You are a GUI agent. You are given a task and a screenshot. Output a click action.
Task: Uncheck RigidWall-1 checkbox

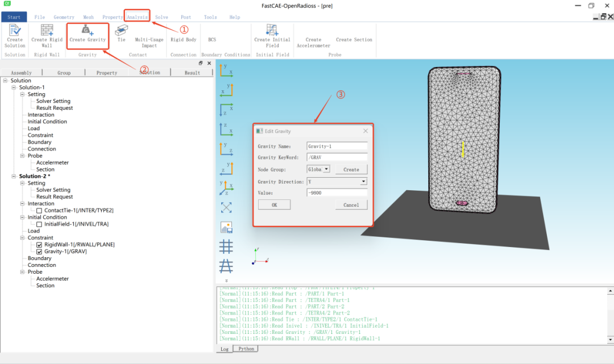pyautogui.click(x=39, y=245)
